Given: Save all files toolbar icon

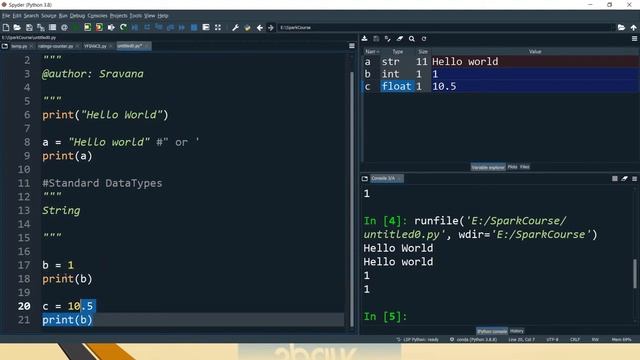Looking at the screenshot, I should click(41, 27).
